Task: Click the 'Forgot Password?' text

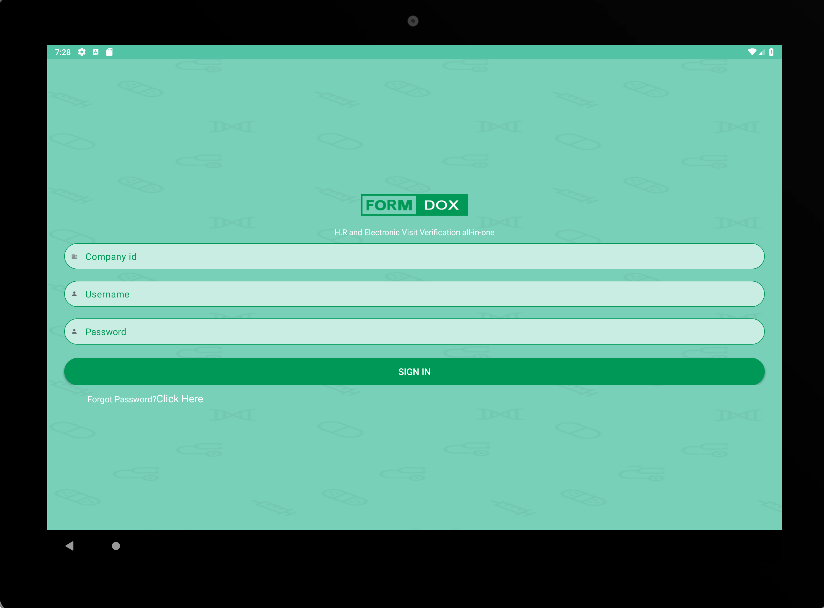Action: click(x=122, y=399)
